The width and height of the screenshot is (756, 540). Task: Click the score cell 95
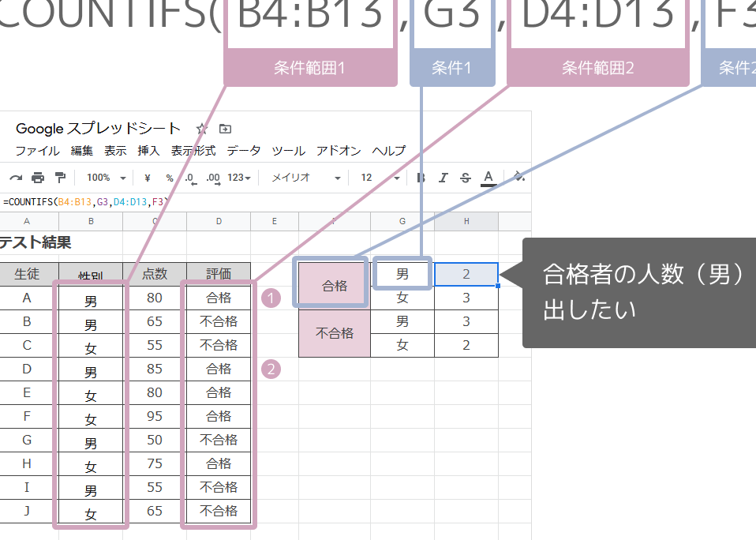click(x=155, y=417)
